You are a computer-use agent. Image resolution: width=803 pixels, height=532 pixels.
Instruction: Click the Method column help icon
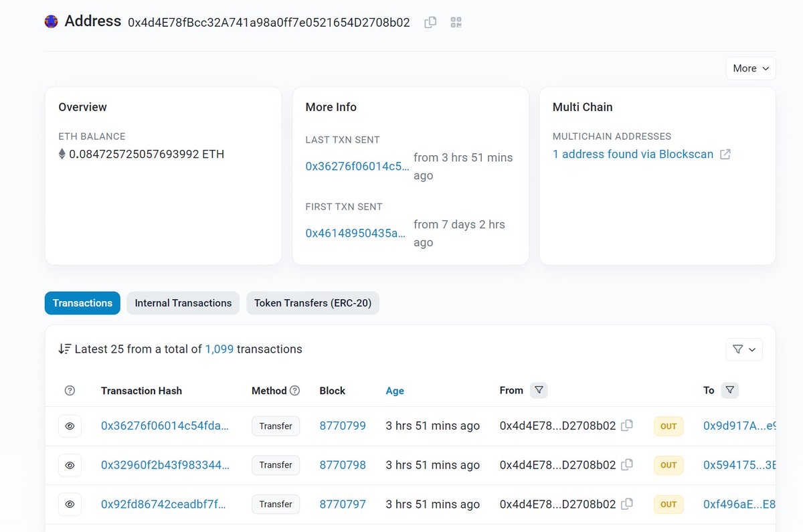click(294, 391)
